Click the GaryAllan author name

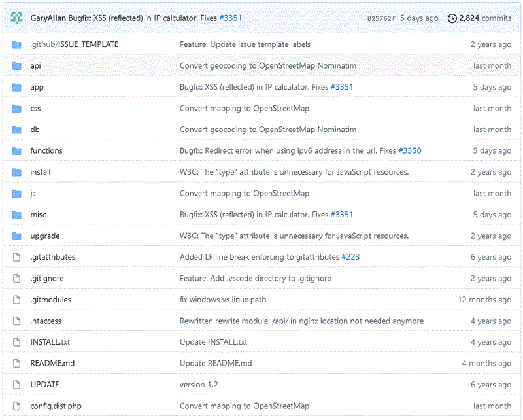point(48,18)
